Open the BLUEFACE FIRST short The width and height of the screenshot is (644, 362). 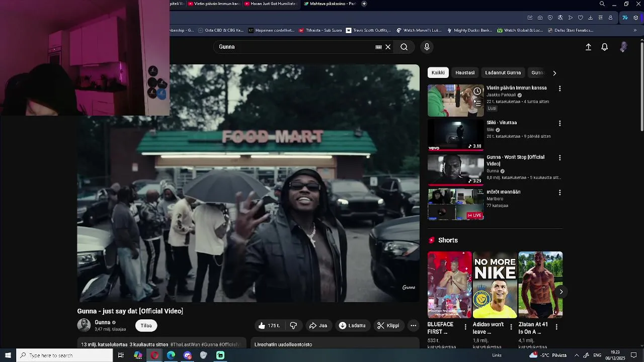(450, 285)
